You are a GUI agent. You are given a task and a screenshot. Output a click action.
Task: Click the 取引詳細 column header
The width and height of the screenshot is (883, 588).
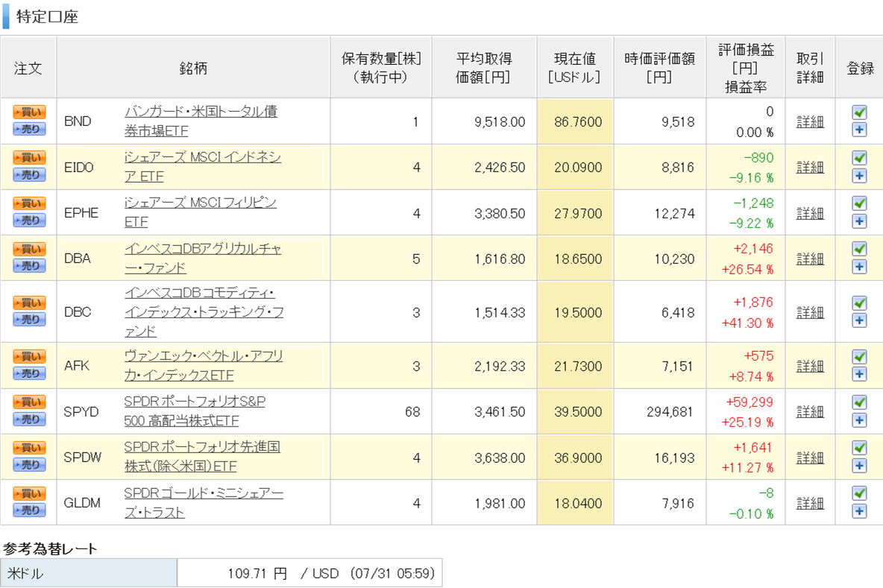click(810, 68)
